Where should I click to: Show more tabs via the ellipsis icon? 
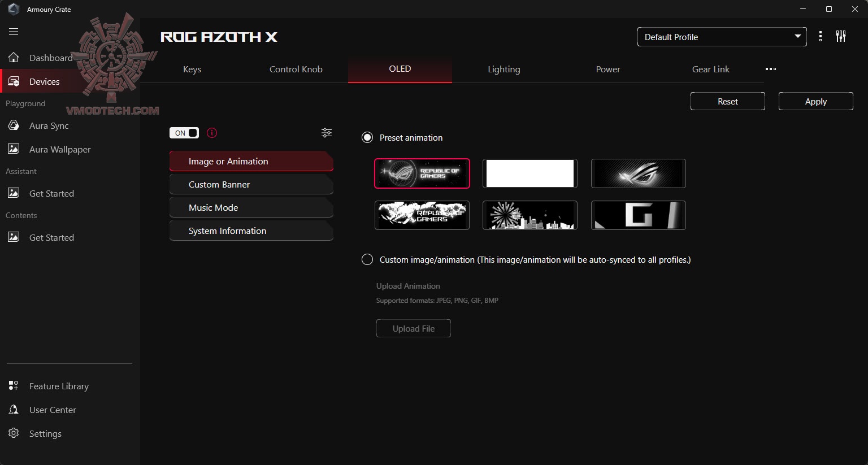[x=771, y=69]
